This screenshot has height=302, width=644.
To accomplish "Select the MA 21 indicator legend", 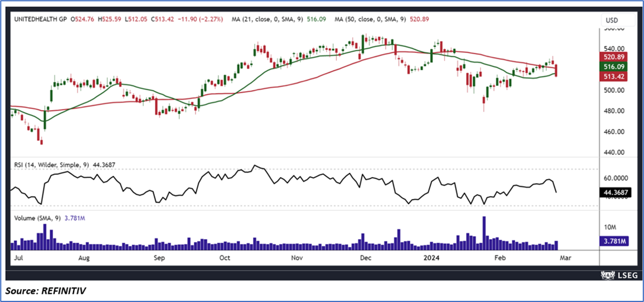I will point(278,18).
